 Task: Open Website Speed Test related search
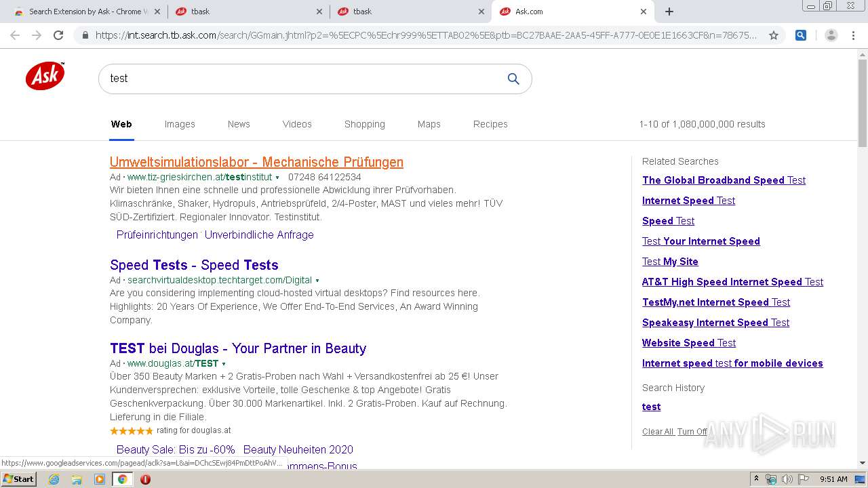689,343
